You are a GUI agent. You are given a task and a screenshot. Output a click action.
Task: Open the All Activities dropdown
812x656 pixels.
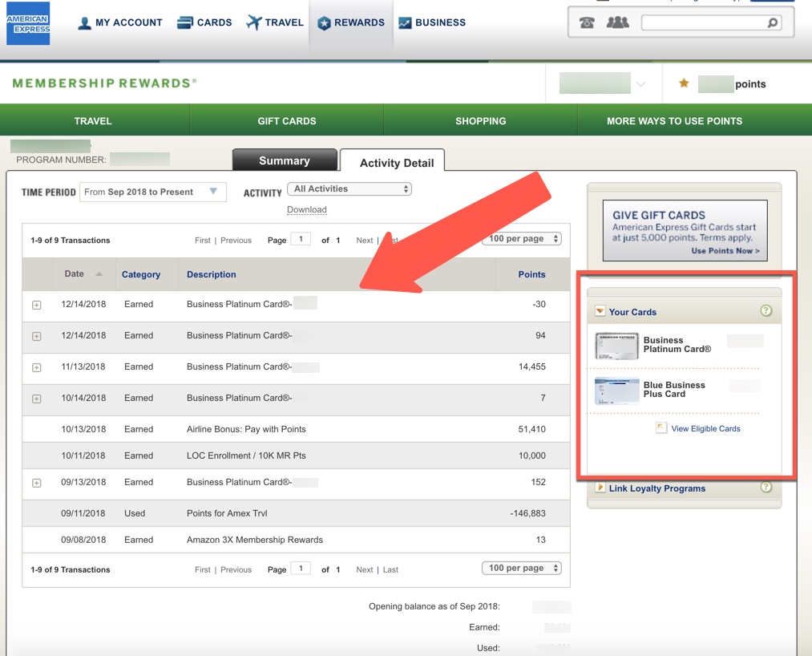click(349, 188)
